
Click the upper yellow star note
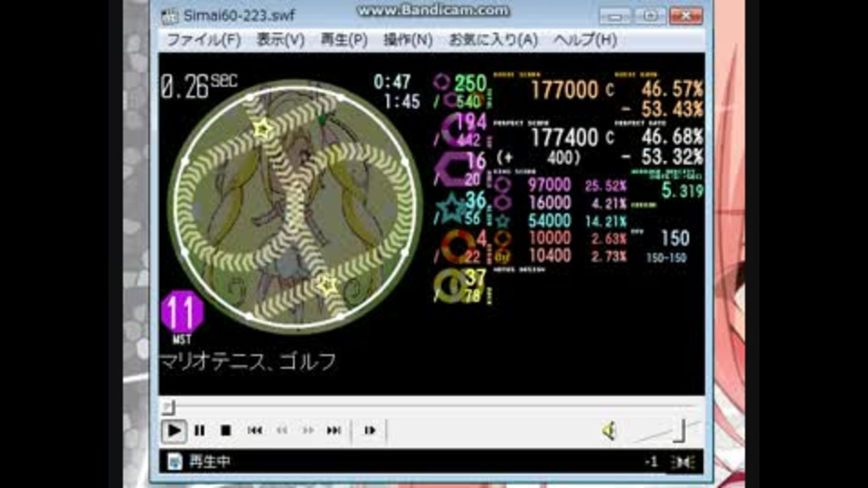(262, 129)
